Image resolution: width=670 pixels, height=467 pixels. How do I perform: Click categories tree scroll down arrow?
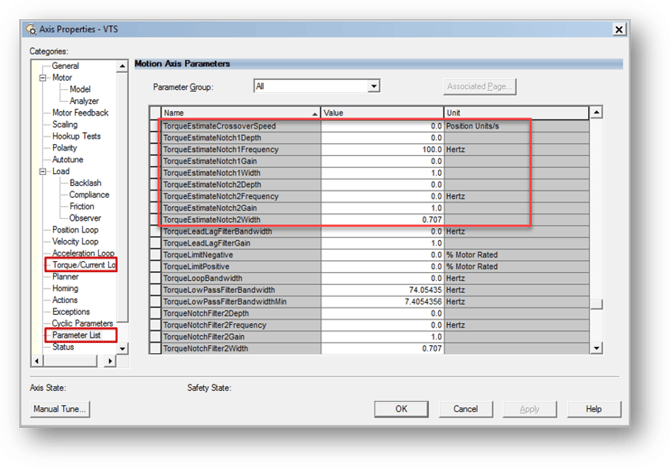point(122,349)
